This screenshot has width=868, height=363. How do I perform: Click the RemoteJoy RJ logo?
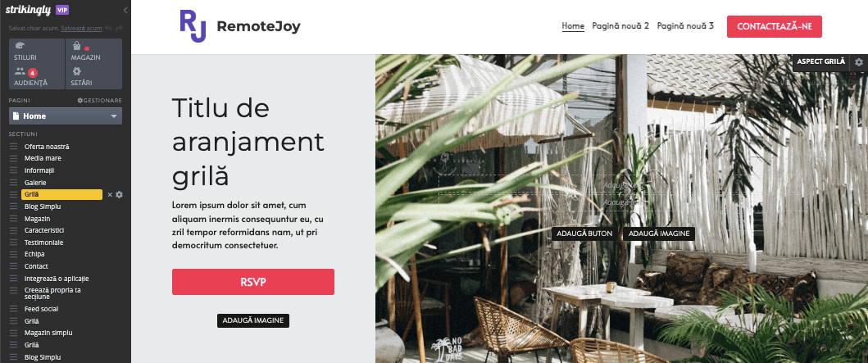(x=193, y=26)
